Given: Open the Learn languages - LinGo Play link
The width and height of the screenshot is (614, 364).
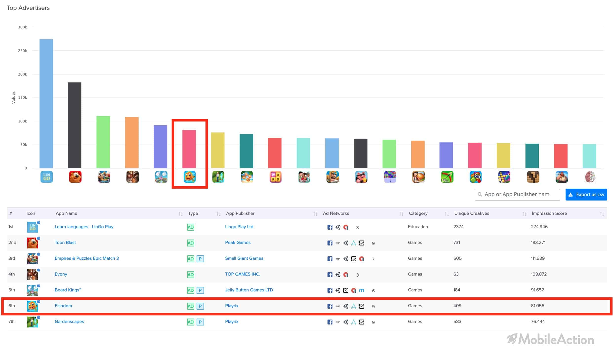Looking at the screenshot, I should pos(84,227).
